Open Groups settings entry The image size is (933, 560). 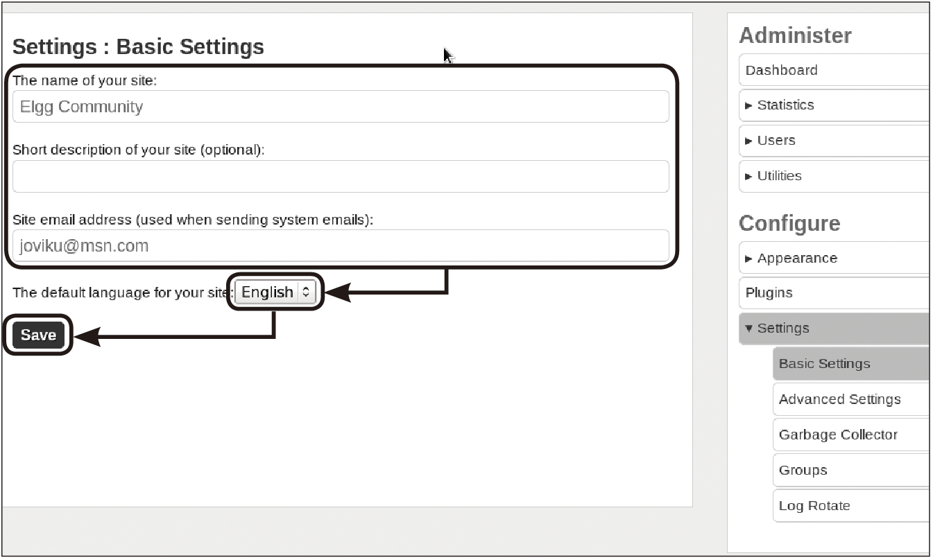point(850,470)
